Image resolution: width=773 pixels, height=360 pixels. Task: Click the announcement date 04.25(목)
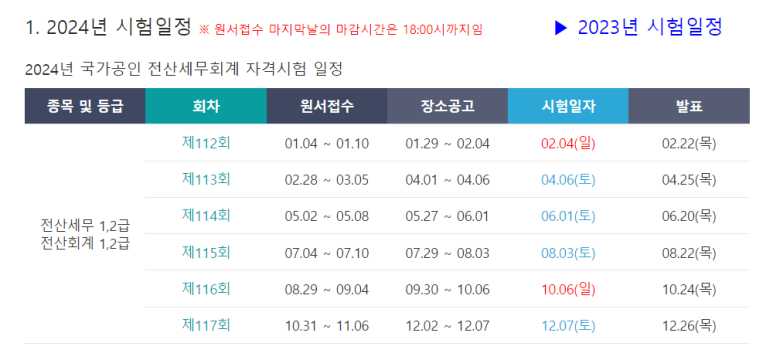pos(689,180)
